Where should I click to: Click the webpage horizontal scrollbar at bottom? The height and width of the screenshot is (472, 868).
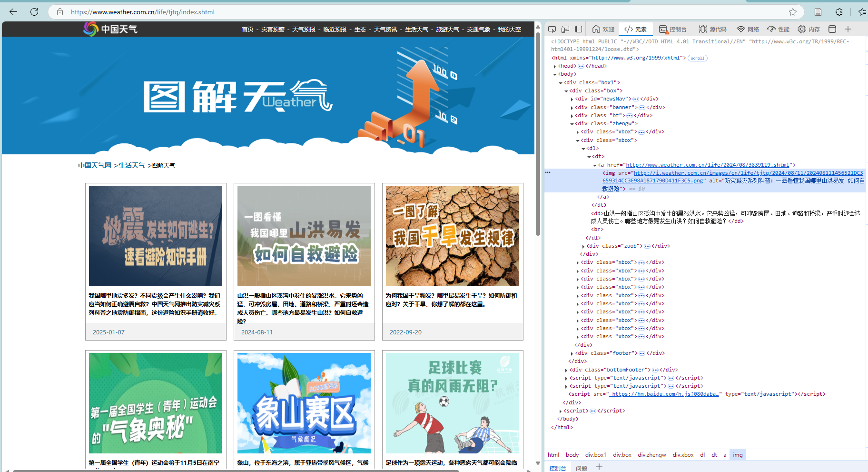(x=236, y=471)
